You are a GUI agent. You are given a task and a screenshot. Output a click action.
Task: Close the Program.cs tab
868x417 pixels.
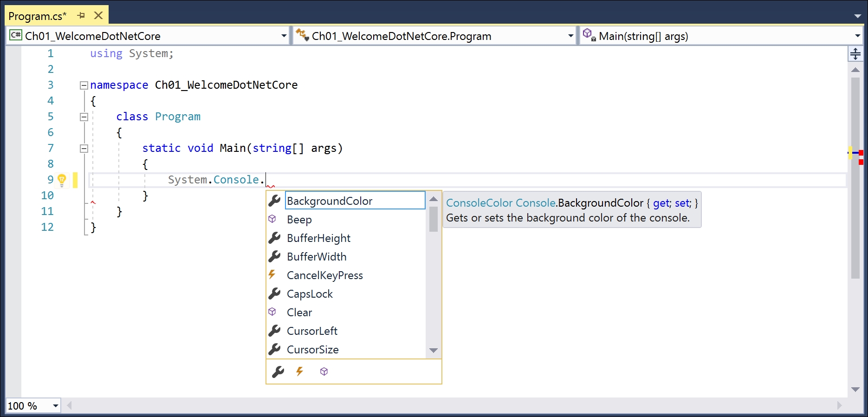click(x=98, y=15)
